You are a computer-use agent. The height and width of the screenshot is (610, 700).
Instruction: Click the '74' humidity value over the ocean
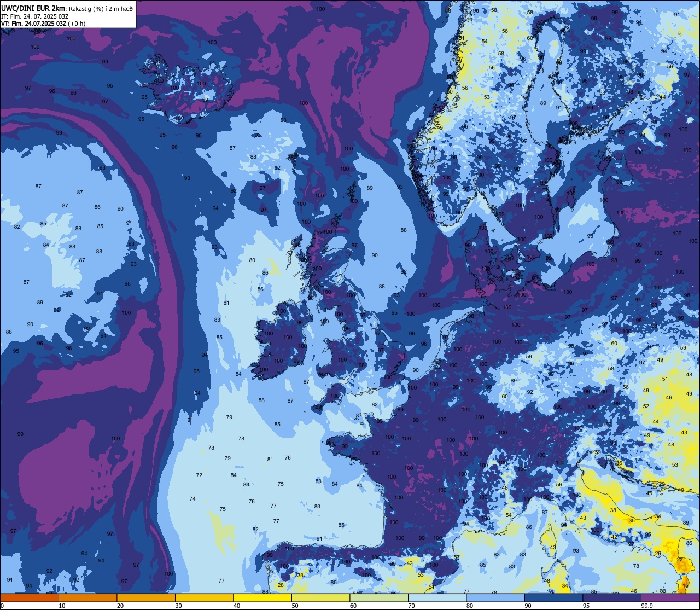coord(192,499)
